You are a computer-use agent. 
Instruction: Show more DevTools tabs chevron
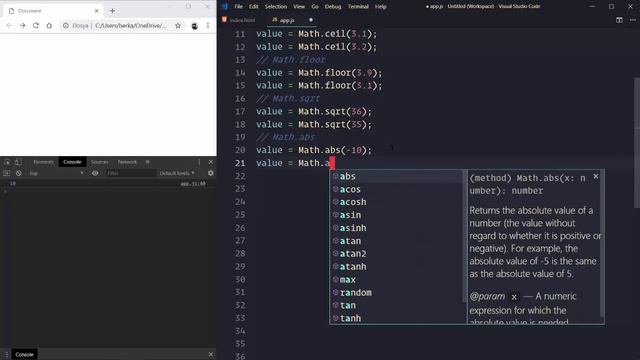(x=148, y=162)
